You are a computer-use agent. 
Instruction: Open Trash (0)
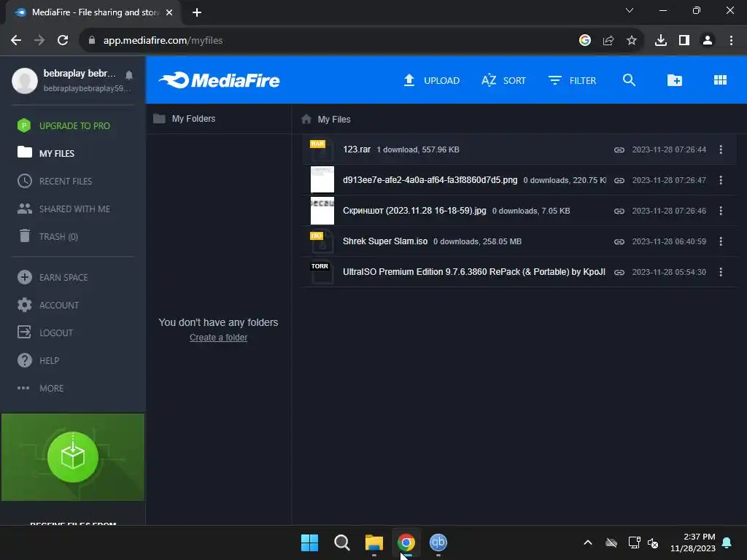click(x=47, y=236)
